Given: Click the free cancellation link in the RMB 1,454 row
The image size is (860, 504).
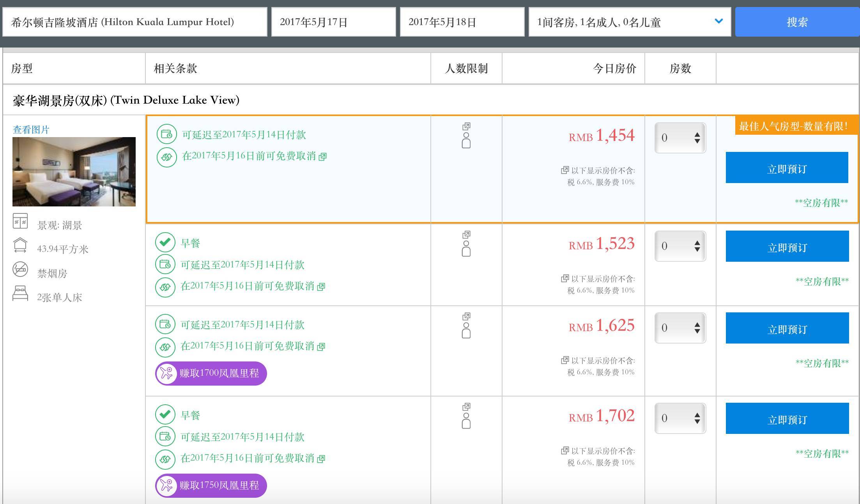Looking at the screenshot, I should coord(249,156).
